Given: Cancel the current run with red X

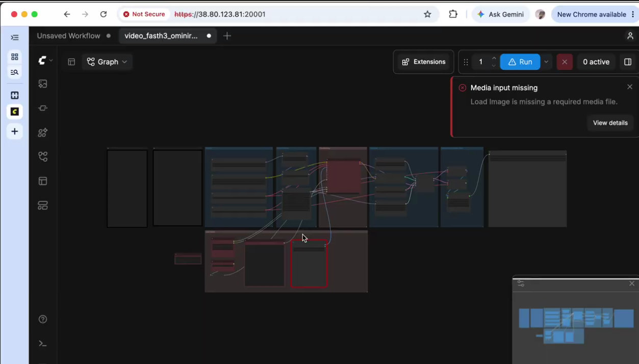Looking at the screenshot, I should click(565, 62).
